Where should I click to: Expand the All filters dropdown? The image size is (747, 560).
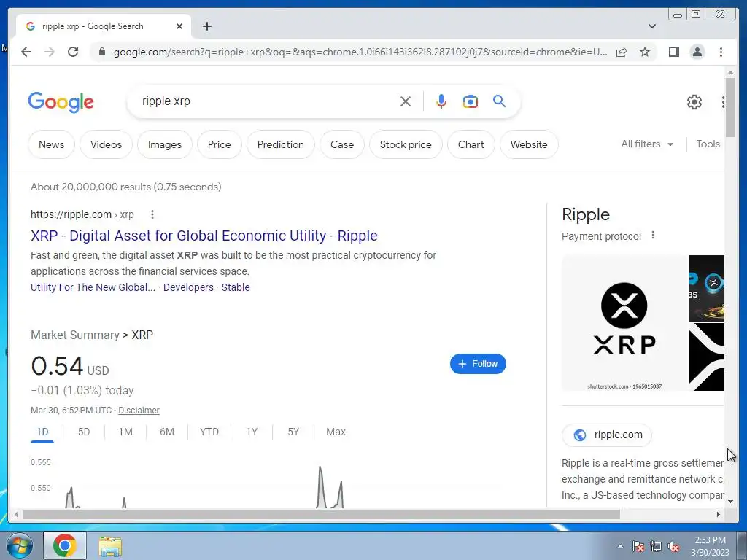647,144
